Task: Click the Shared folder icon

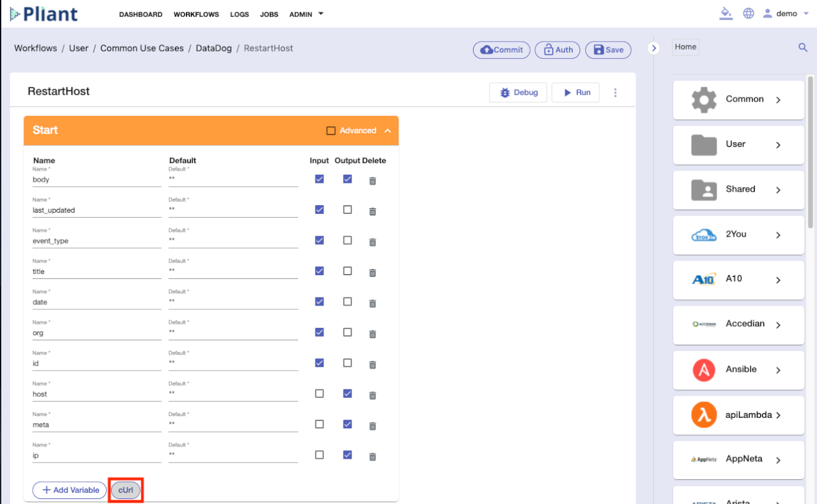Action: 704,190
